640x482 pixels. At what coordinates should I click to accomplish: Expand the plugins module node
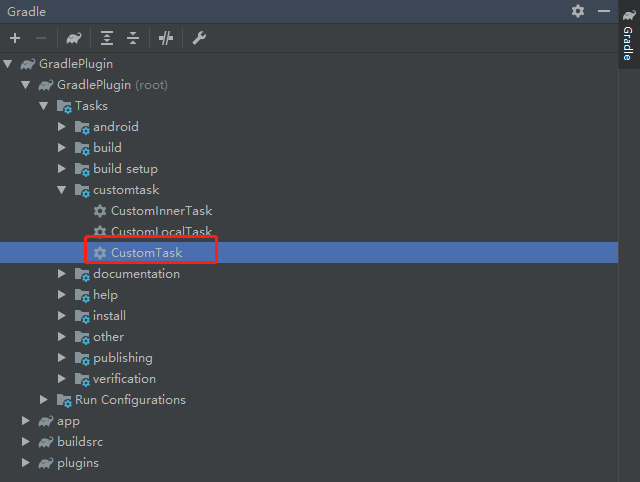[26, 463]
